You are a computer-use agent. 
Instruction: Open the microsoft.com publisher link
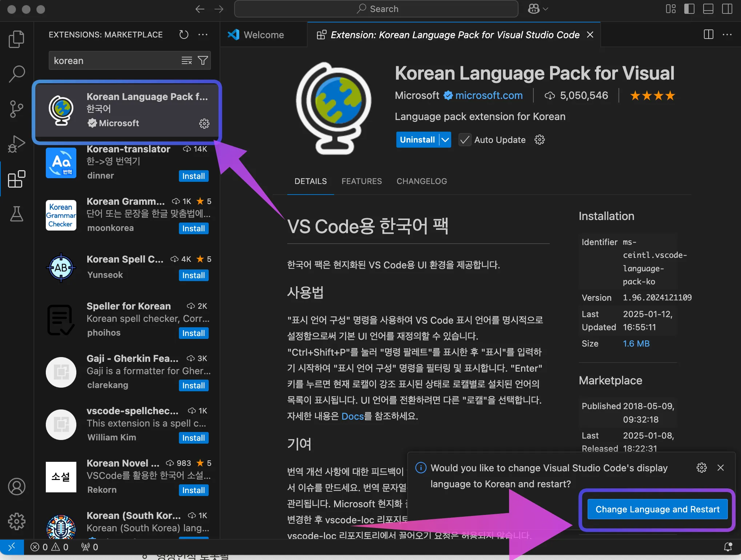point(489,95)
